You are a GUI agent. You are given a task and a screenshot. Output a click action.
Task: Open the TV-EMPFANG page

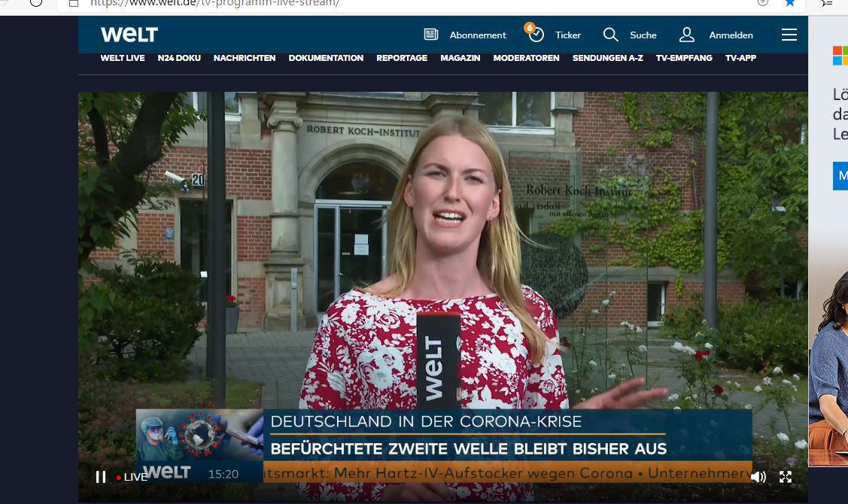684,58
